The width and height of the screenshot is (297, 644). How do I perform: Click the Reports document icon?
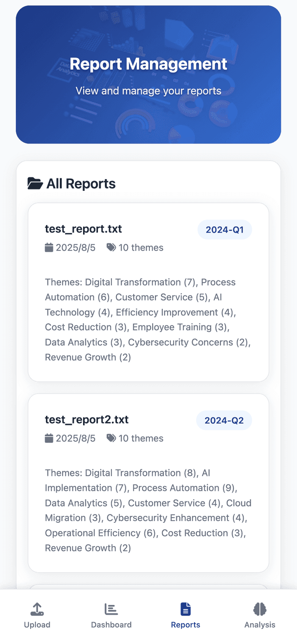coord(186,609)
